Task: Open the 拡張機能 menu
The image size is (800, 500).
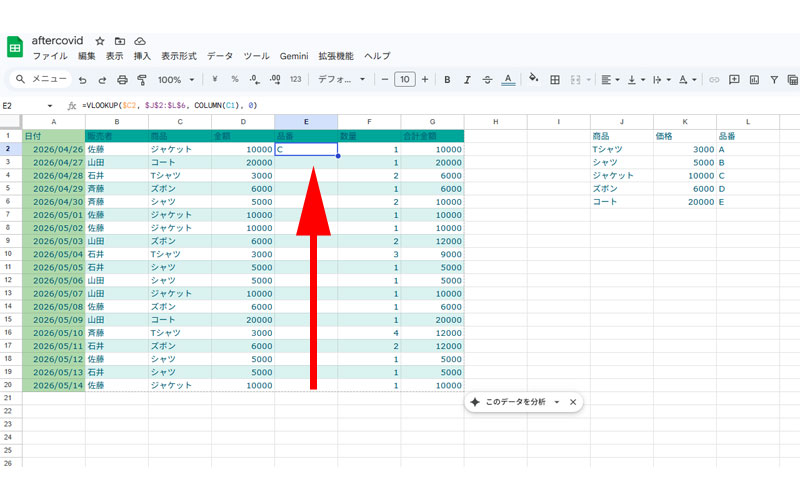Action: tap(336, 56)
